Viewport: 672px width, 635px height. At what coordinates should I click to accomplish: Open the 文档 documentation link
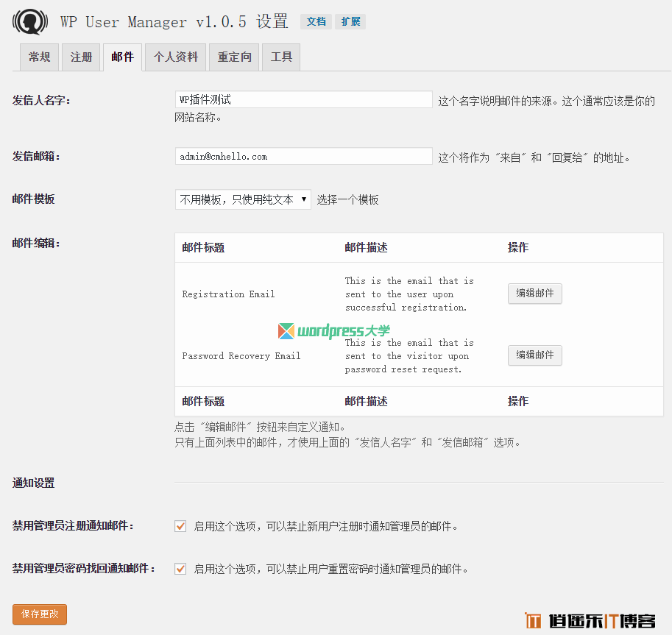(x=316, y=21)
